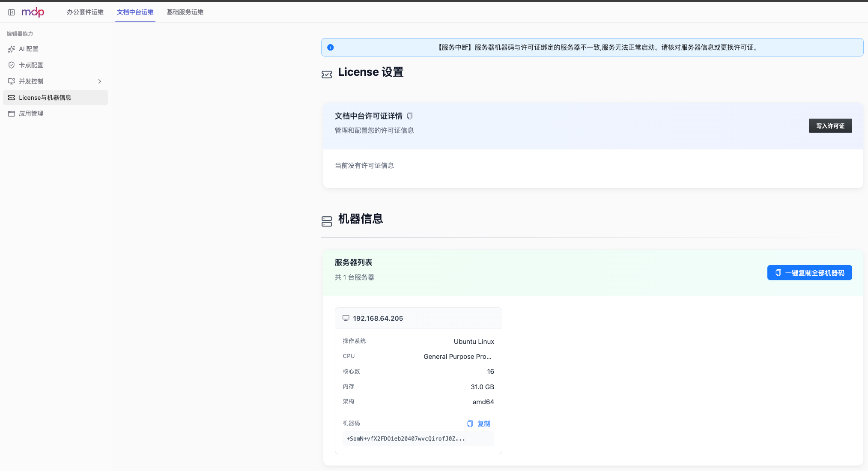Click the 应用管理 window icon

12,113
